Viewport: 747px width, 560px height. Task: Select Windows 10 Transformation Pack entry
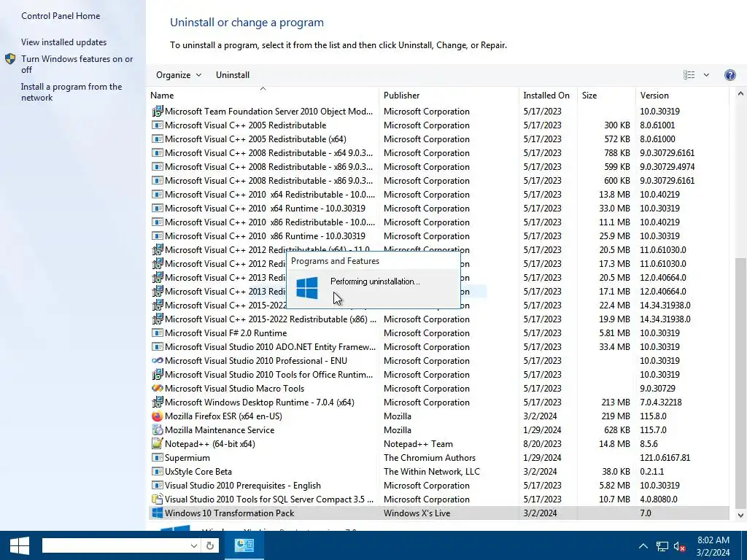(x=438, y=513)
